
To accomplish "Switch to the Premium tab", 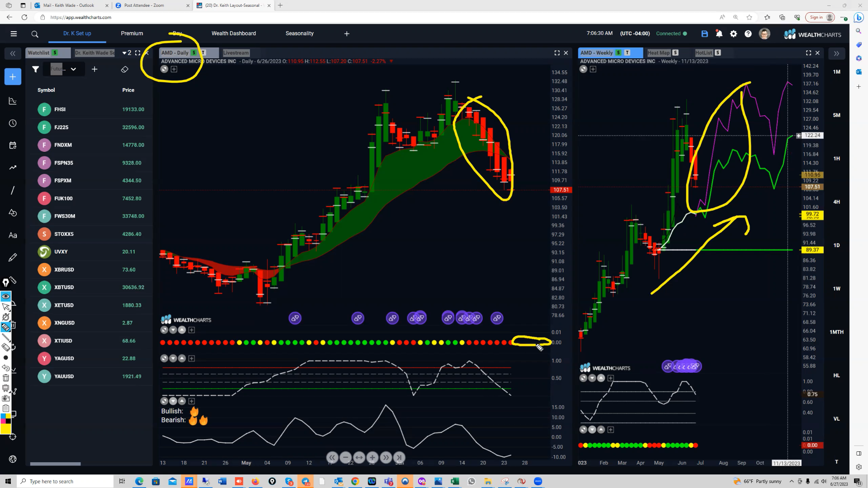I will pos(132,33).
